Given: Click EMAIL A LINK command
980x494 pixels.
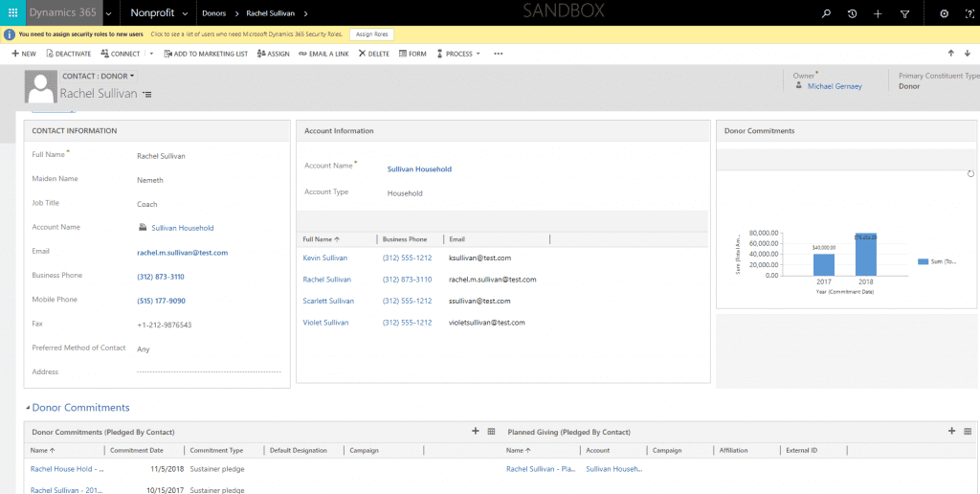Looking at the screenshot, I should (x=323, y=54).
